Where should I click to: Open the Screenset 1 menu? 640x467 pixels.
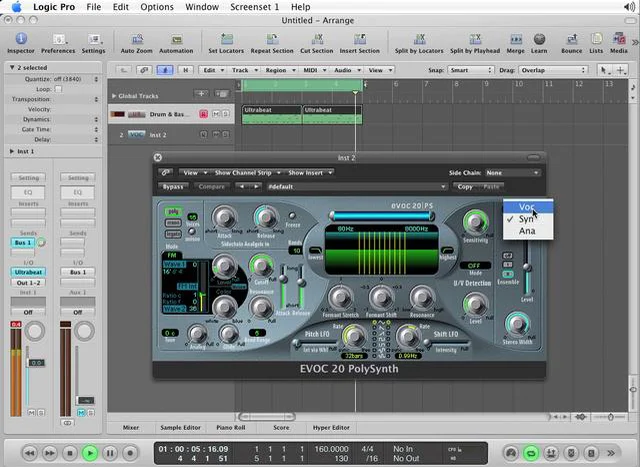click(x=255, y=7)
